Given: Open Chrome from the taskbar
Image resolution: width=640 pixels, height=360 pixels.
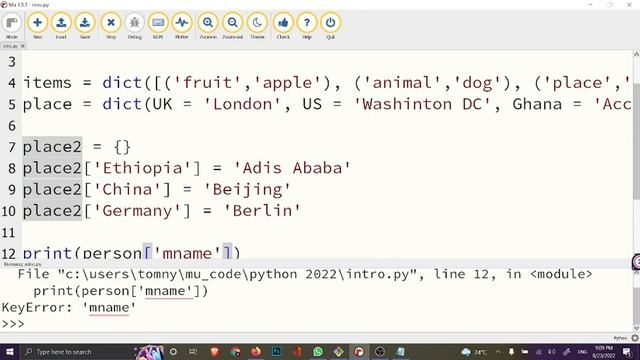Looking at the screenshot, I should pyautogui.click(x=235, y=351).
